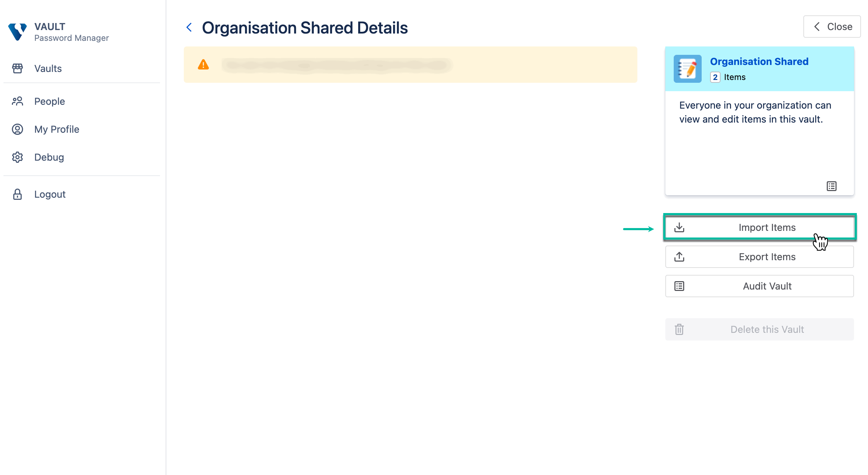Go to My Profile
Image resolution: width=868 pixels, height=475 pixels.
57,129
